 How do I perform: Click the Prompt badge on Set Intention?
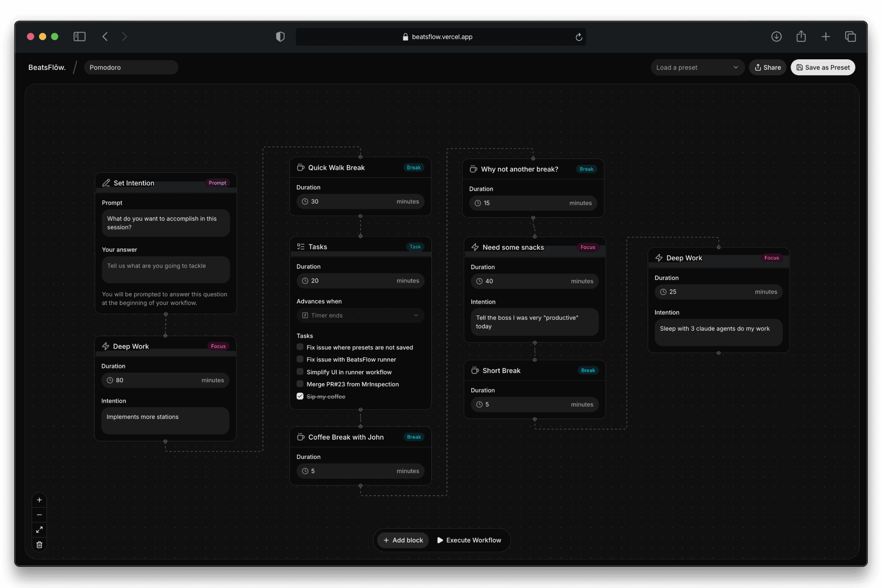tap(217, 183)
